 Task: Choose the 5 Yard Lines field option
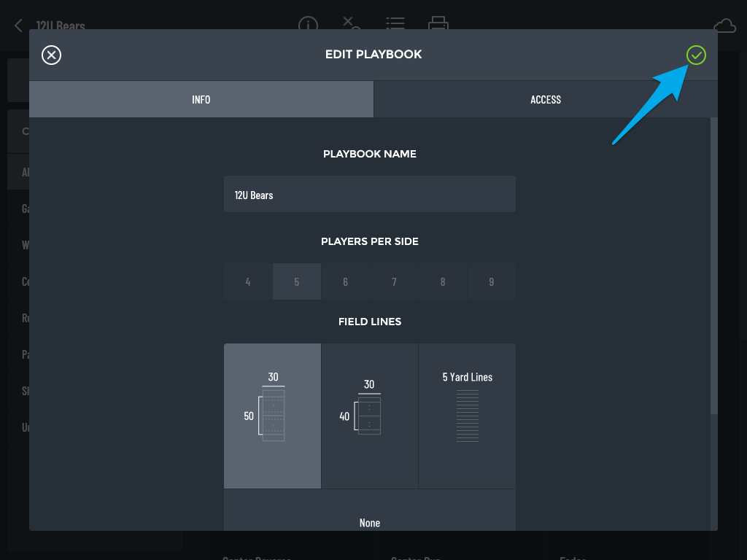click(468, 416)
